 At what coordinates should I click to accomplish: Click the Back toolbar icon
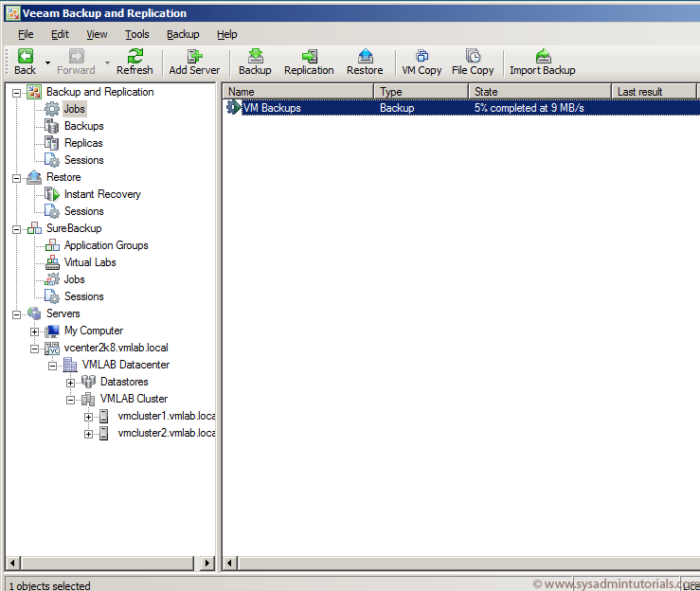[x=25, y=56]
